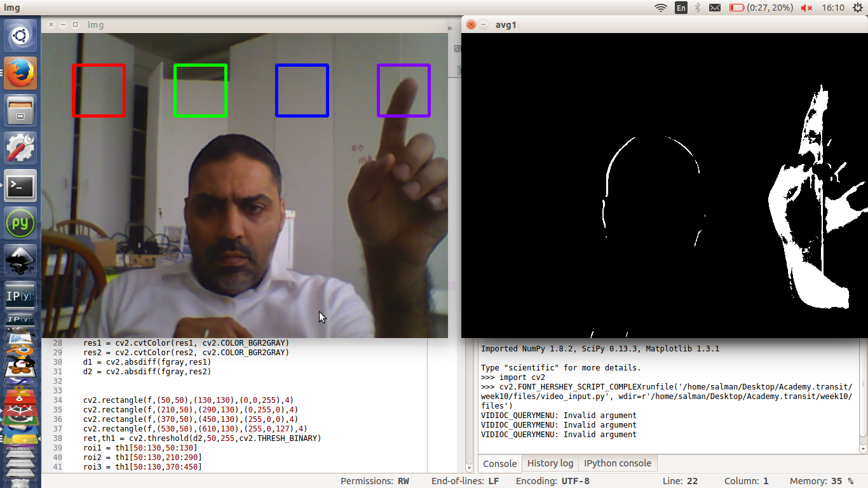Click the 'Permissions: RW' status entry
Image resolution: width=868 pixels, height=488 pixels.
(375, 481)
